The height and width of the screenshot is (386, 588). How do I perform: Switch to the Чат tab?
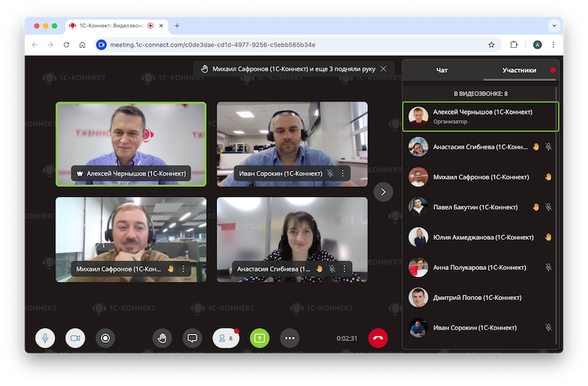(x=442, y=71)
